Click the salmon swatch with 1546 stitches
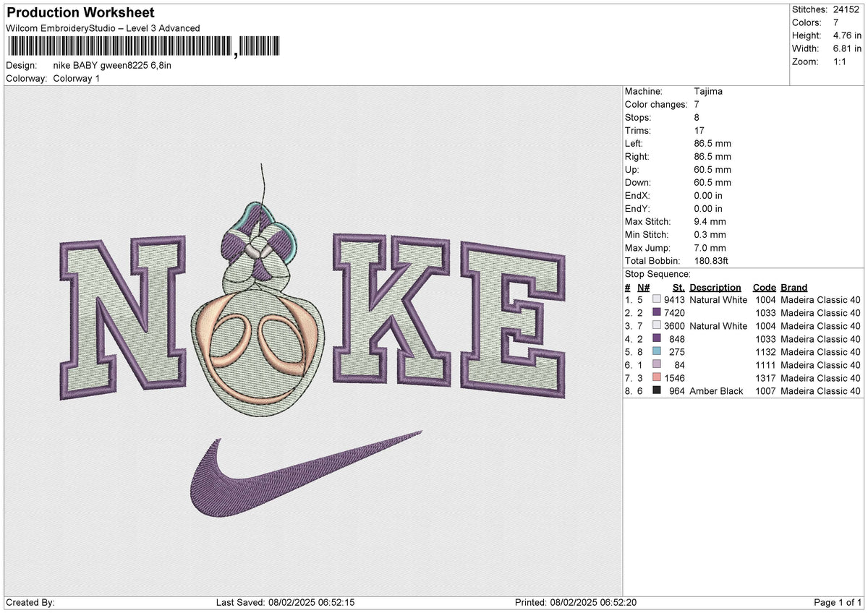This screenshot has width=868, height=613. click(x=657, y=378)
